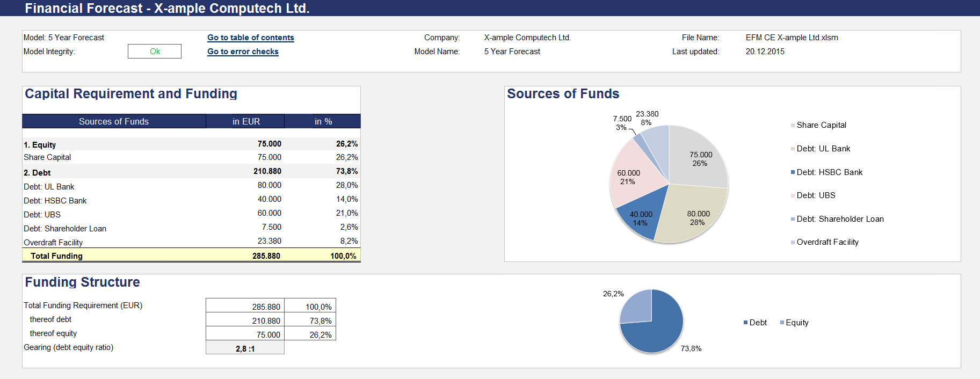Click the Debt: HSBC Bank legend swatch
The width and height of the screenshot is (980, 379).
(793, 172)
